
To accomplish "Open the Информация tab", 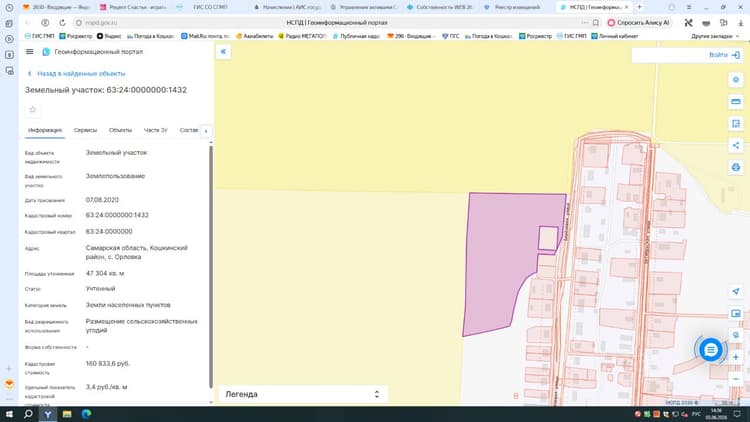I will pos(45,130).
